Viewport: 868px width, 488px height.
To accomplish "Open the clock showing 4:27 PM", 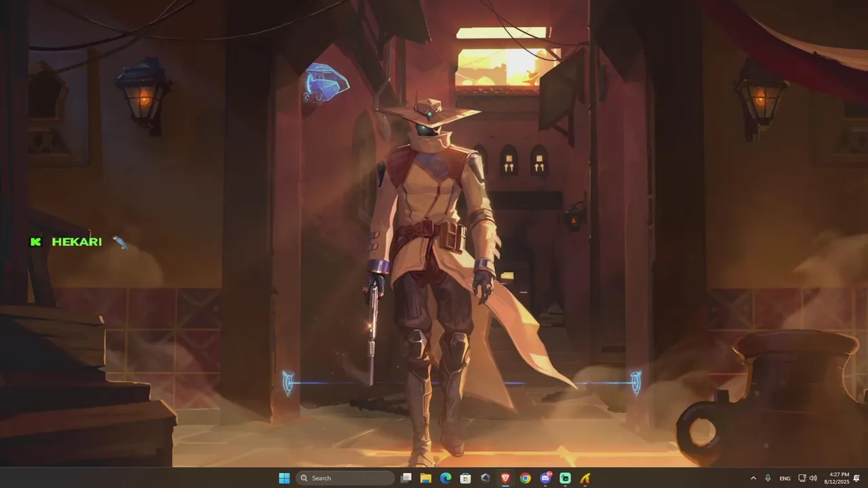I will click(x=838, y=478).
